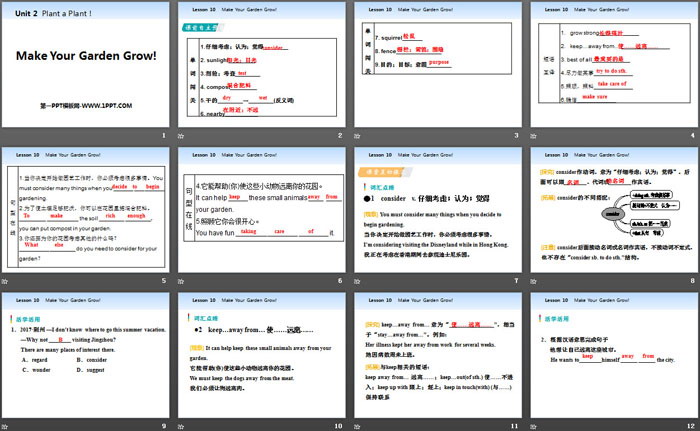Select slide 8 with the consider mind-map diagram
This screenshot has width=700, height=431.
click(x=609, y=208)
